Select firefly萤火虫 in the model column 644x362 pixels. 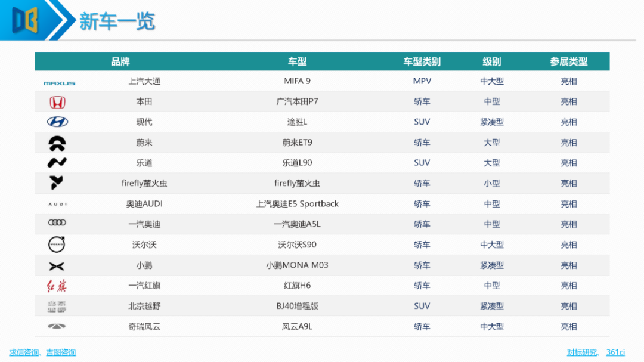coord(297,183)
